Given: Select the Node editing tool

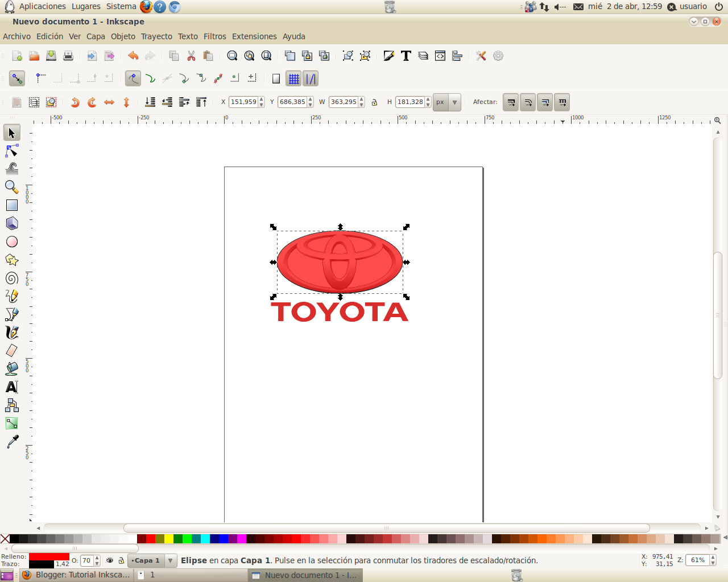Looking at the screenshot, I should (x=11, y=151).
